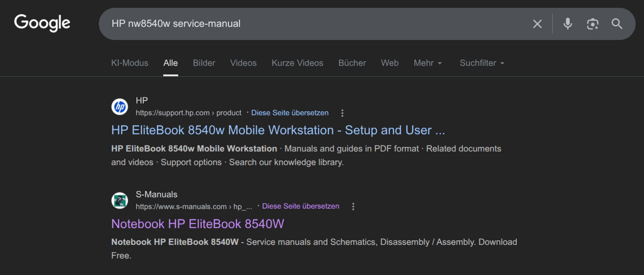
Task: Go to the Bücher tab
Action: (x=352, y=63)
